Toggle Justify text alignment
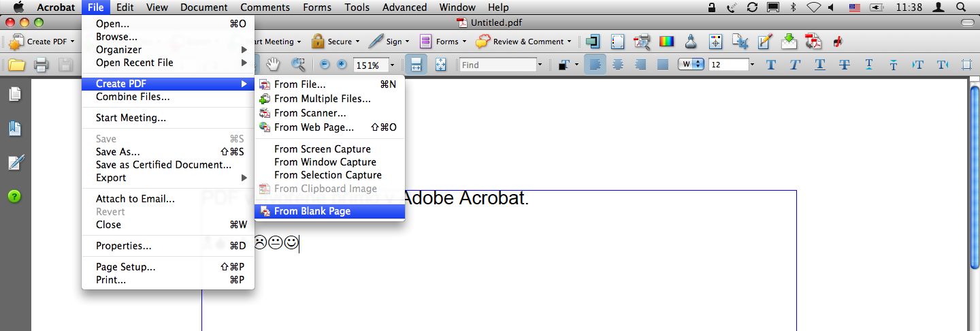 click(x=663, y=65)
